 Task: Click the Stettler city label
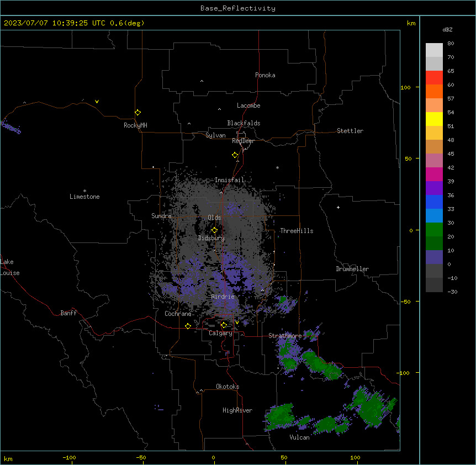coord(350,131)
